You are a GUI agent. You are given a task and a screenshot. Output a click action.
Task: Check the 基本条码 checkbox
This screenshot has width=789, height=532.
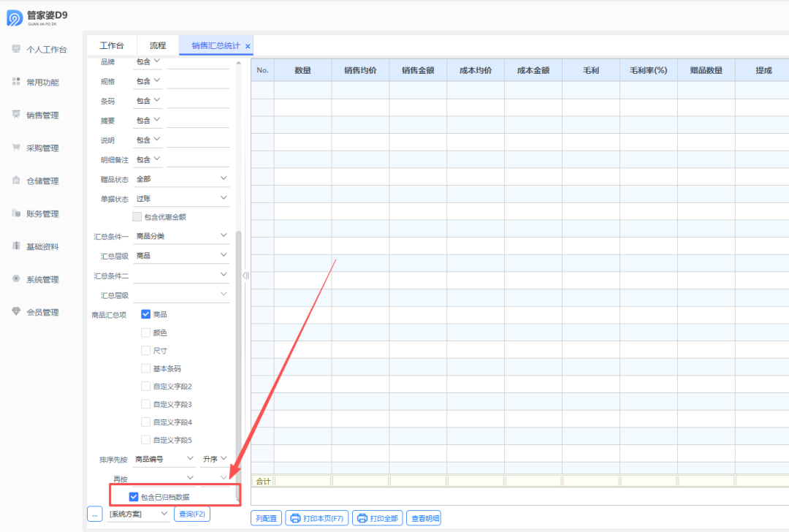(x=146, y=368)
